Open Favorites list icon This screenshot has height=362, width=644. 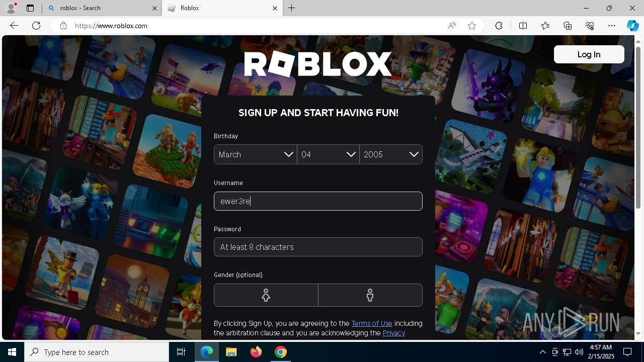(x=545, y=26)
